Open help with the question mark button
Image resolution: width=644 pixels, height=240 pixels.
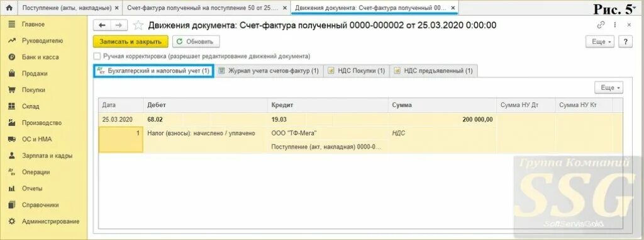[x=625, y=42]
